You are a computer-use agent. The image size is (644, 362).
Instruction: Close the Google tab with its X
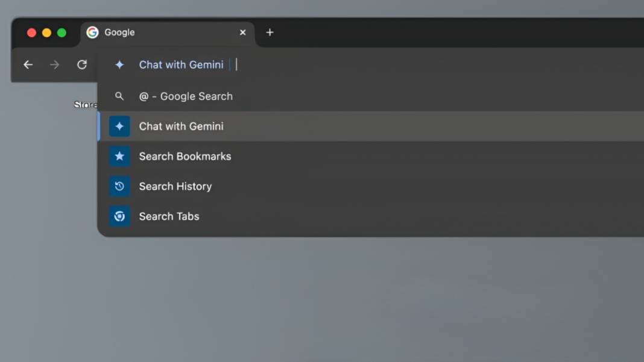tap(242, 32)
